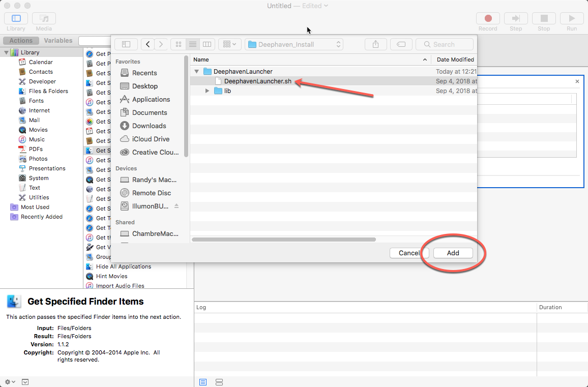The height and width of the screenshot is (387, 588).
Task: Click the Edit Tags icon in the dialog
Action: 401,44
